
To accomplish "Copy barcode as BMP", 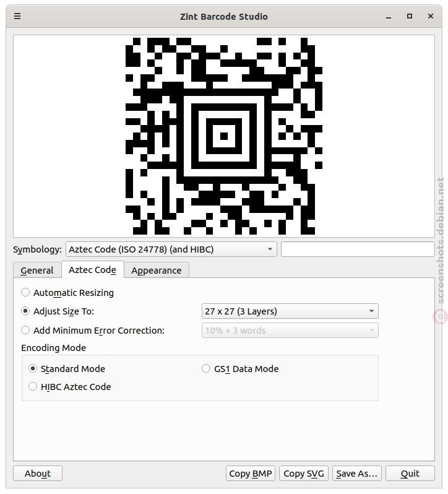I will 251,473.
